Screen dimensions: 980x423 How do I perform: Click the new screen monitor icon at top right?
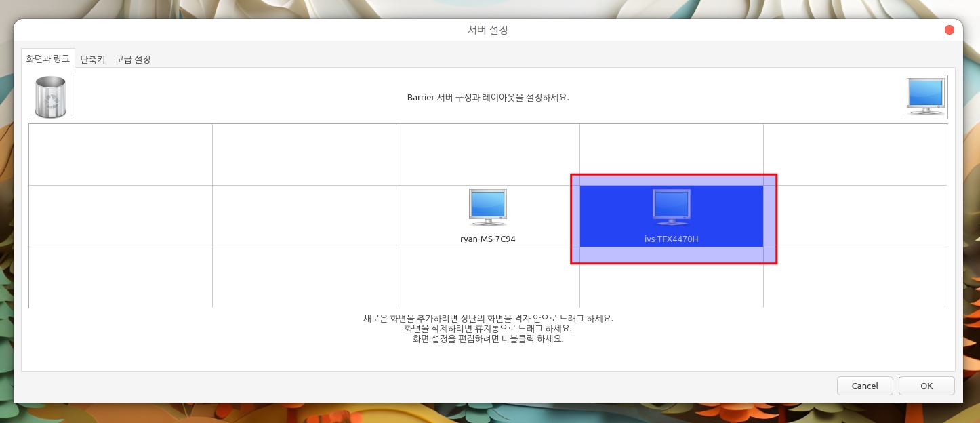[x=925, y=98]
